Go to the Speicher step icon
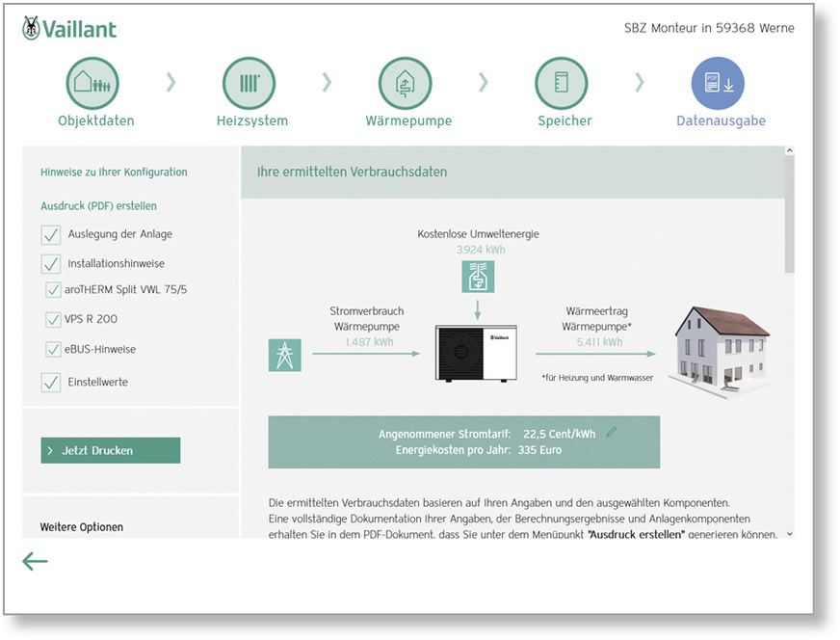 tap(562, 83)
